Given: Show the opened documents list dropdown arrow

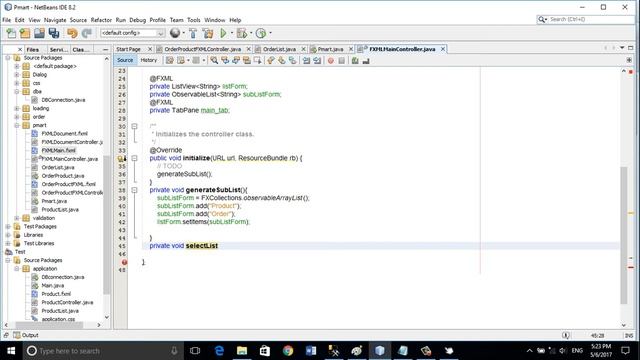Looking at the screenshot, I should click(x=622, y=48).
